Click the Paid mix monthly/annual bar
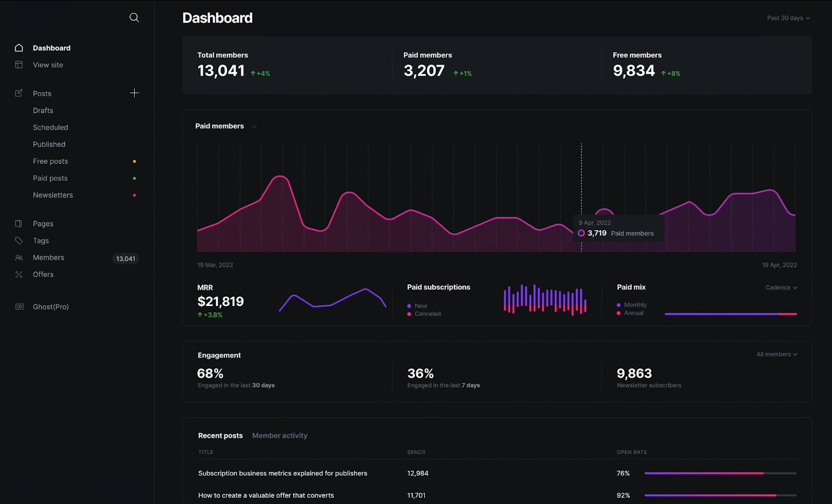Screen dimensions: 832x504 [730, 314]
